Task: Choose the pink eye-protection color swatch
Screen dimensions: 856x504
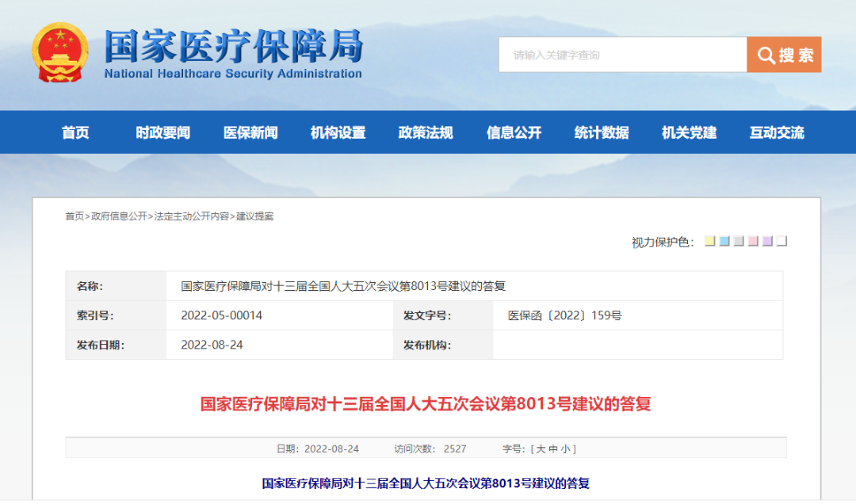Action: coord(753,241)
